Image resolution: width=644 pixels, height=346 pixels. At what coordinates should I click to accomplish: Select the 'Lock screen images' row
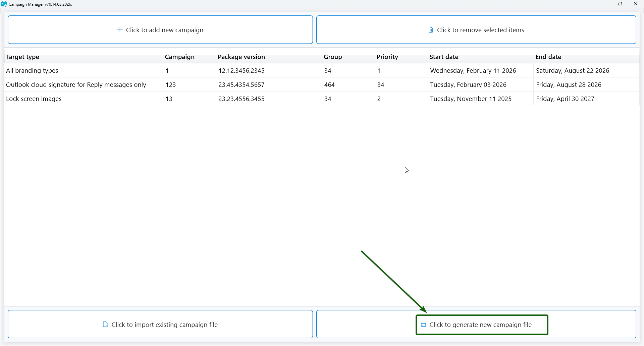point(34,99)
